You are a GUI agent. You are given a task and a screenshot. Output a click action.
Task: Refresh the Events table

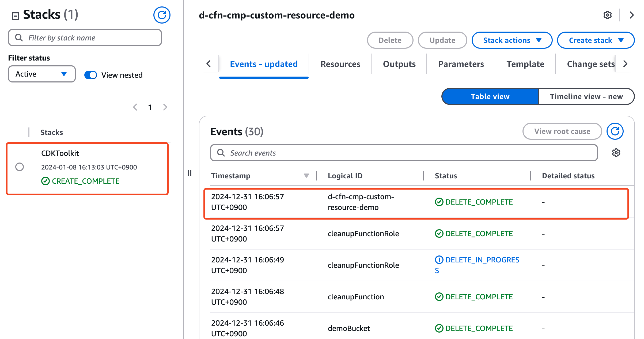tap(615, 131)
